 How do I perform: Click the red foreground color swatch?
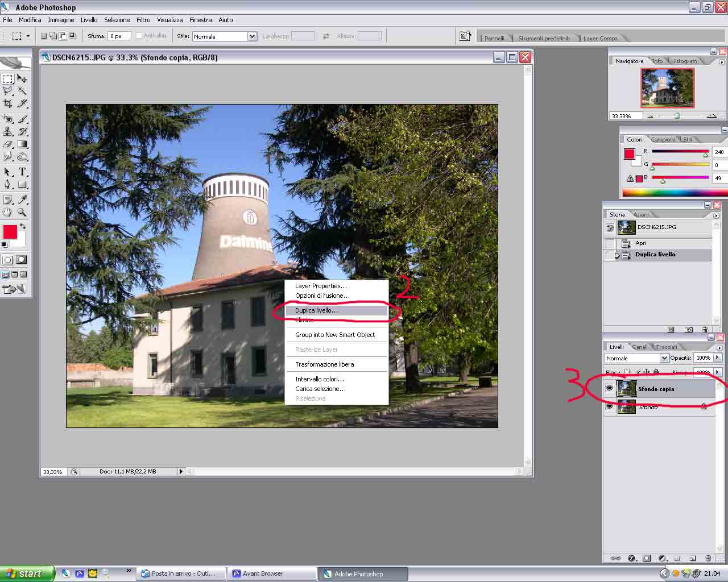(10, 231)
